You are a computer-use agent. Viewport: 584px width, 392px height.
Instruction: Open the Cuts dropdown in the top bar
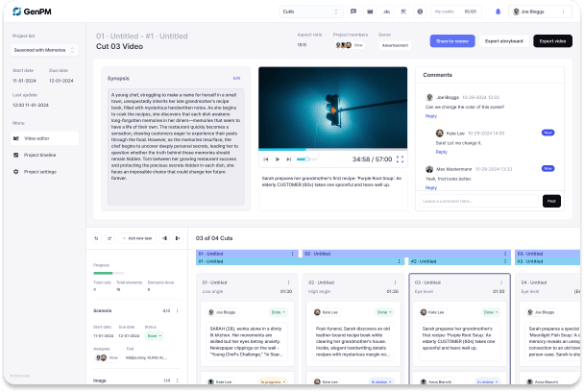[310, 12]
